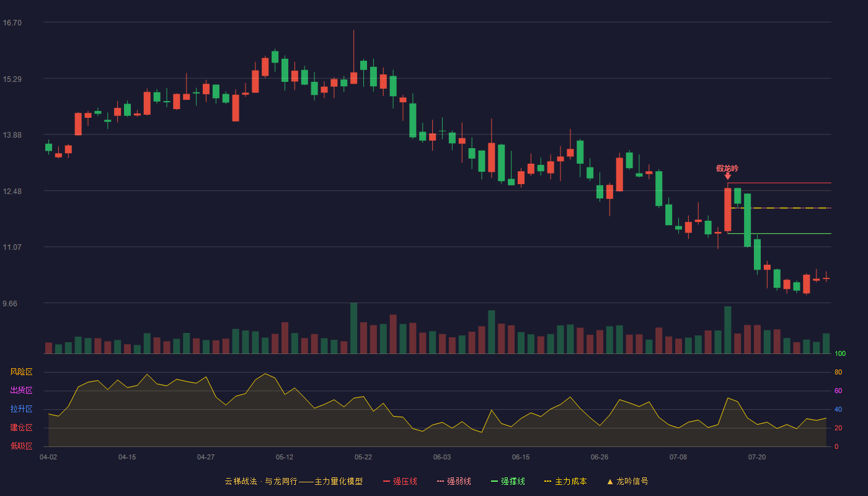This screenshot has width=868, height=496.
Task: Click the red 20 indicator axis value
Action: pyautogui.click(x=838, y=428)
